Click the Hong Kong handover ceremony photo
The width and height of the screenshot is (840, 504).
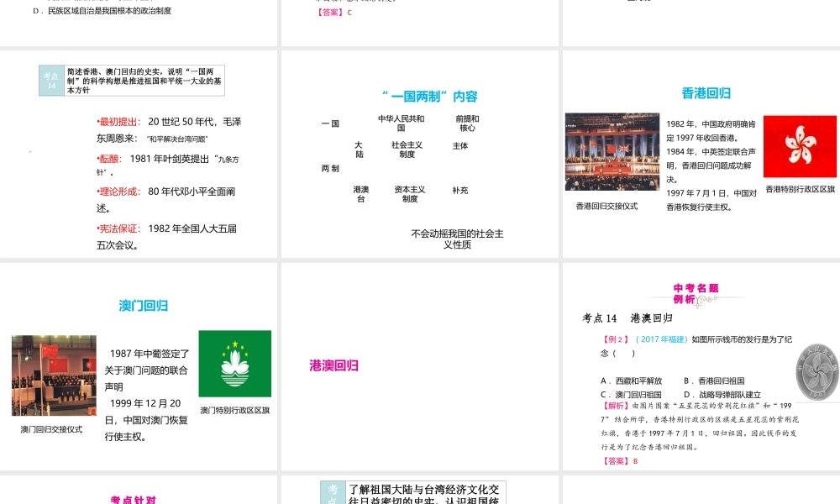(612, 151)
